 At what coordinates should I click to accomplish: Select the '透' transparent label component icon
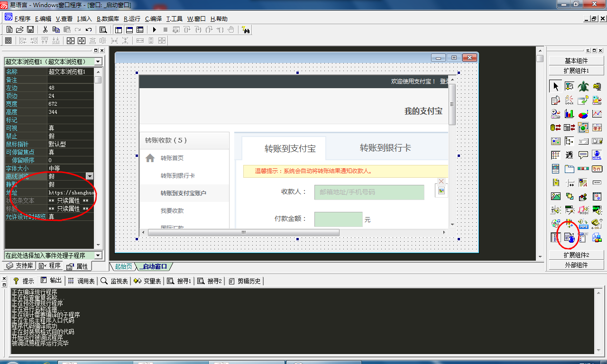[569, 155]
